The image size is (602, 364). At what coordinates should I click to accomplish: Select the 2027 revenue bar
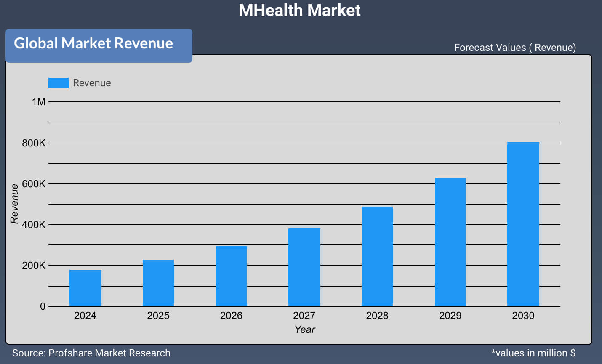pyautogui.click(x=304, y=267)
